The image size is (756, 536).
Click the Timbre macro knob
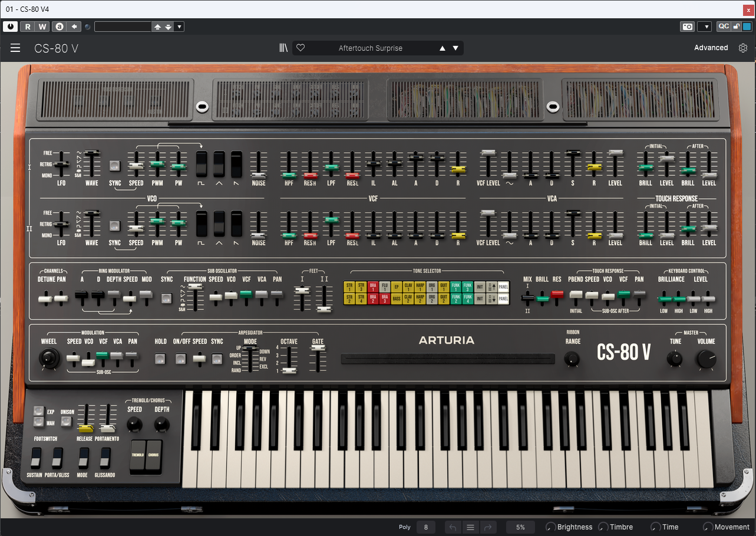point(603,527)
